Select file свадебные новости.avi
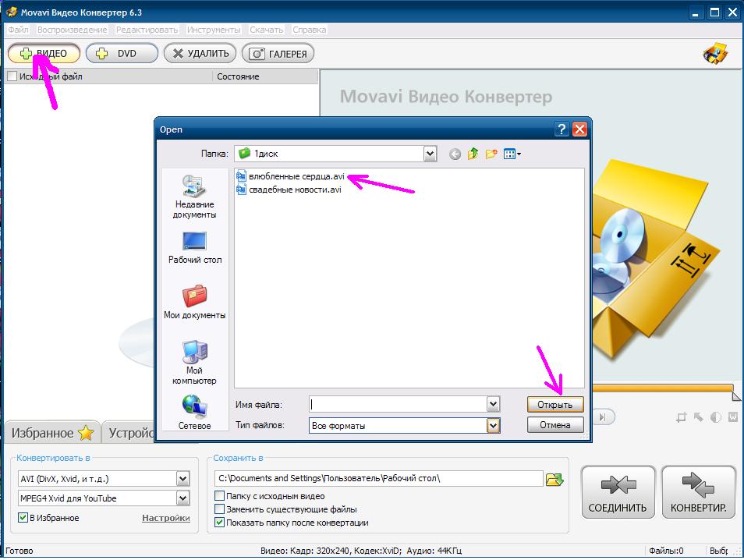 [295, 190]
